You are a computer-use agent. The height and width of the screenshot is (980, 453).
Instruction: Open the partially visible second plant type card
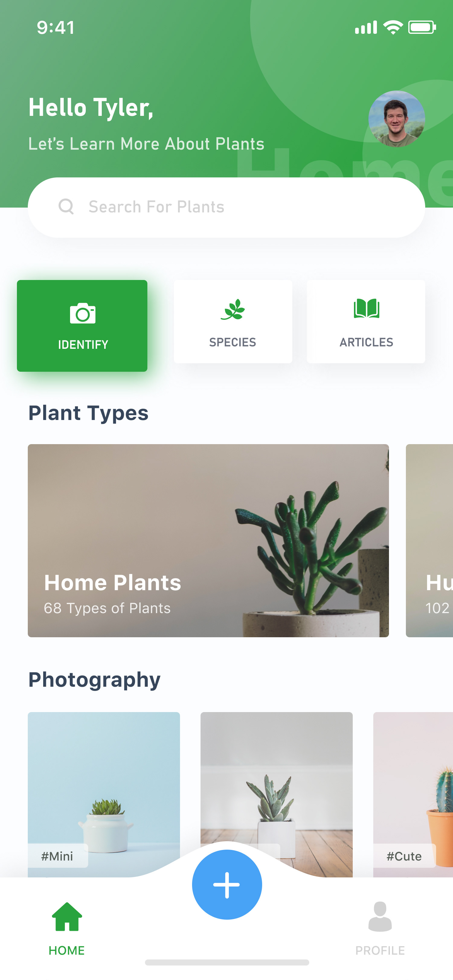tap(429, 540)
